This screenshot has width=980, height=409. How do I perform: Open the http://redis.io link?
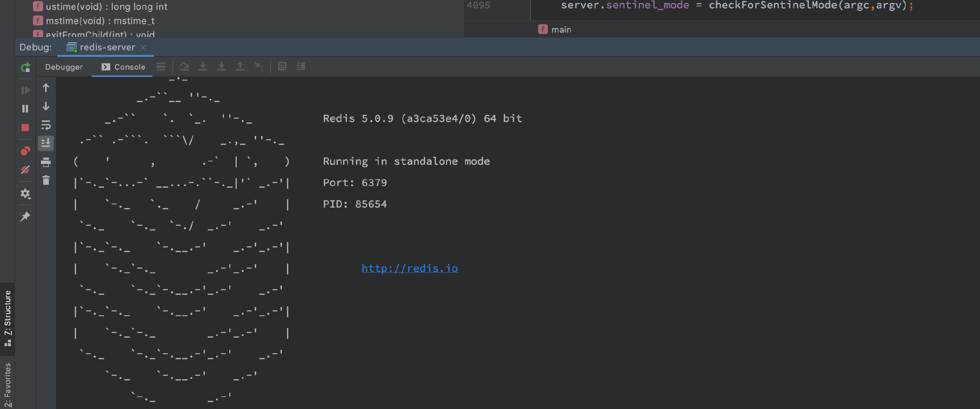pyautogui.click(x=409, y=268)
